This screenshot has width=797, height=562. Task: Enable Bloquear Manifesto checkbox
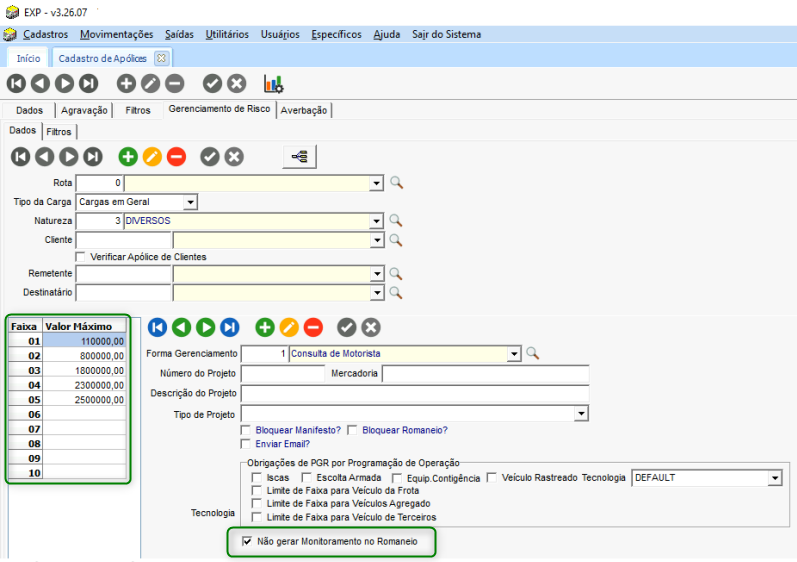click(246, 430)
